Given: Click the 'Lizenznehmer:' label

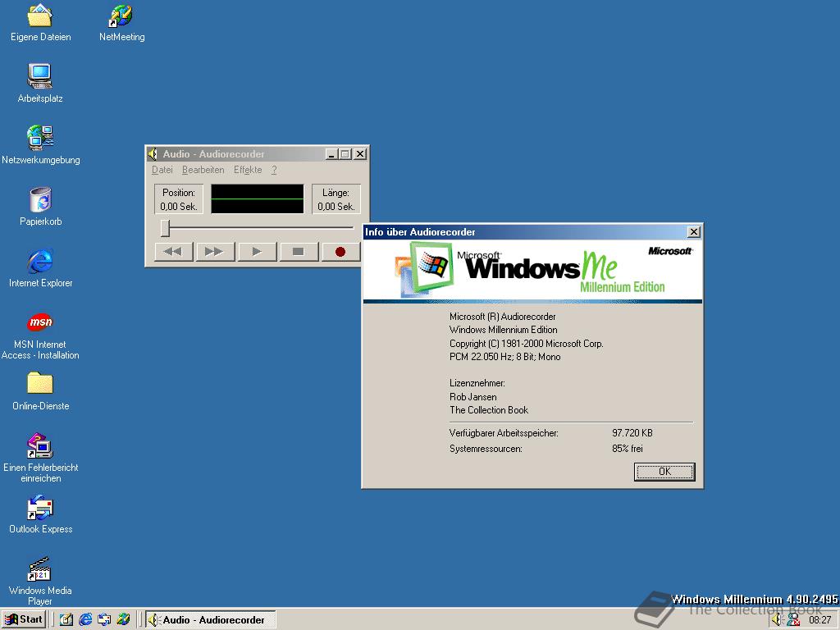Looking at the screenshot, I should pyautogui.click(x=477, y=383).
